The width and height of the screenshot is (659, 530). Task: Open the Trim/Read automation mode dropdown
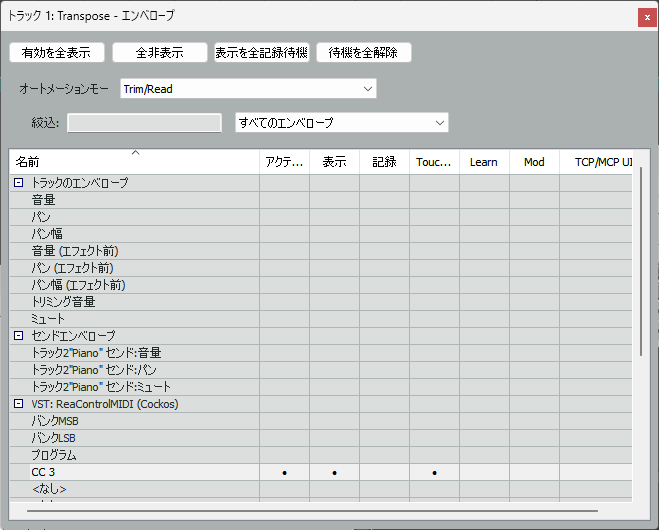[x=248, y=89]
